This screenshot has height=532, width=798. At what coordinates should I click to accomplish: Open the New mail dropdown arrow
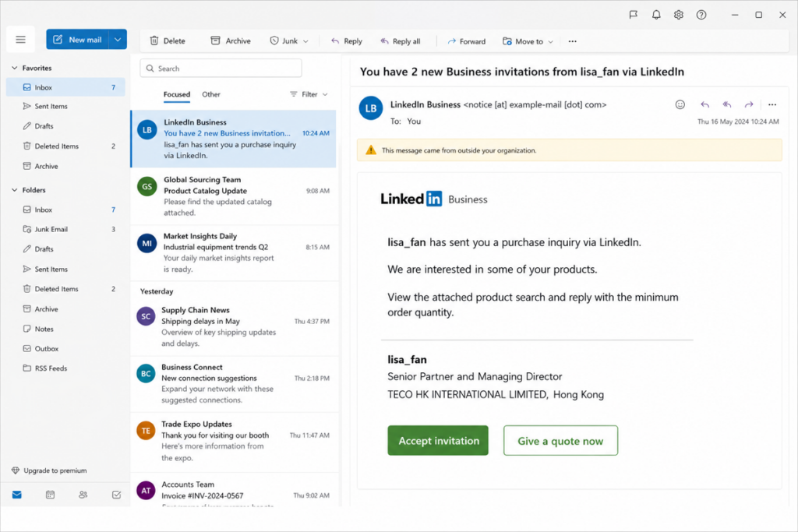click(x=118, y=39)
